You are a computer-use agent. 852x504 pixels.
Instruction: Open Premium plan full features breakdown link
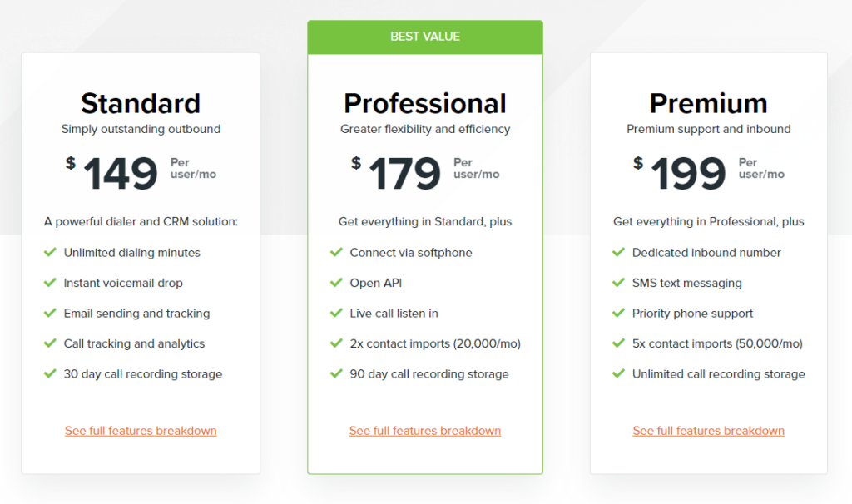pos(709,431)
